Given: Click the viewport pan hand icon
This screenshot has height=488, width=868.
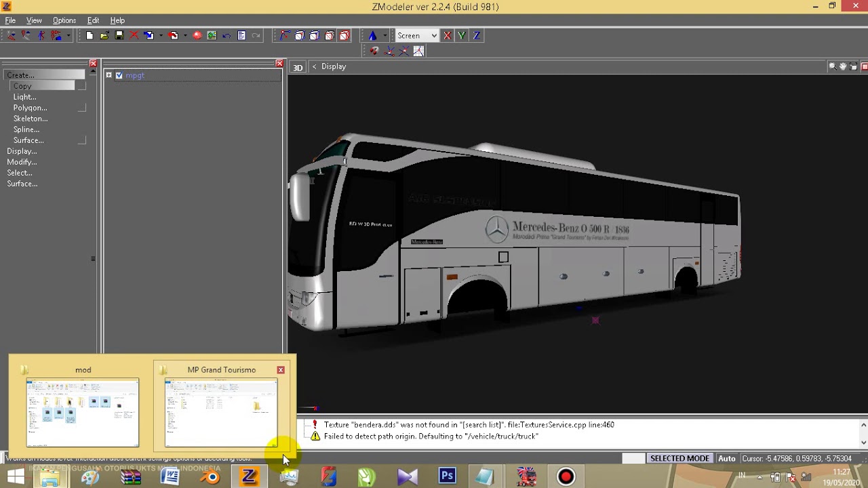Looking at the screenshot, I should [x=843, y=66].
